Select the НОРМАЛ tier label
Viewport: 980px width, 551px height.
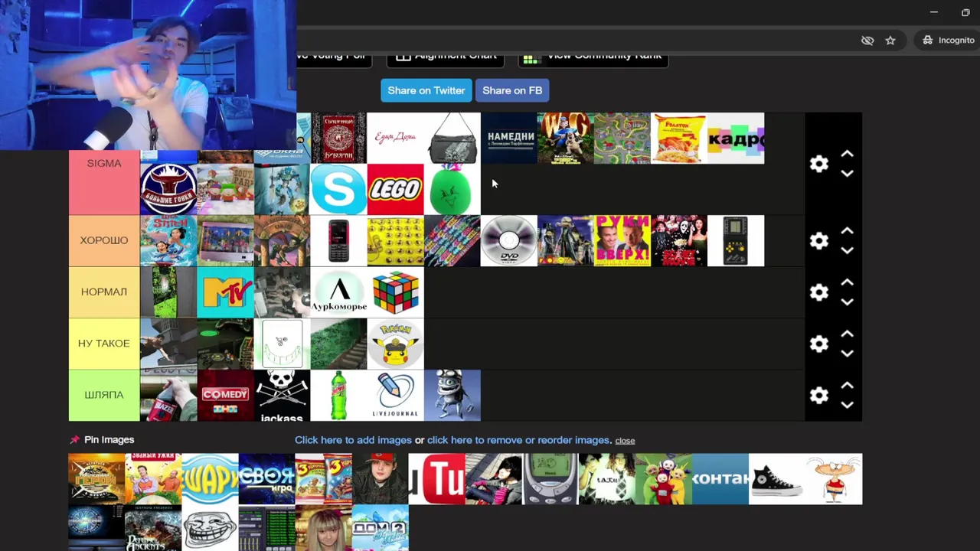(104, 292)
